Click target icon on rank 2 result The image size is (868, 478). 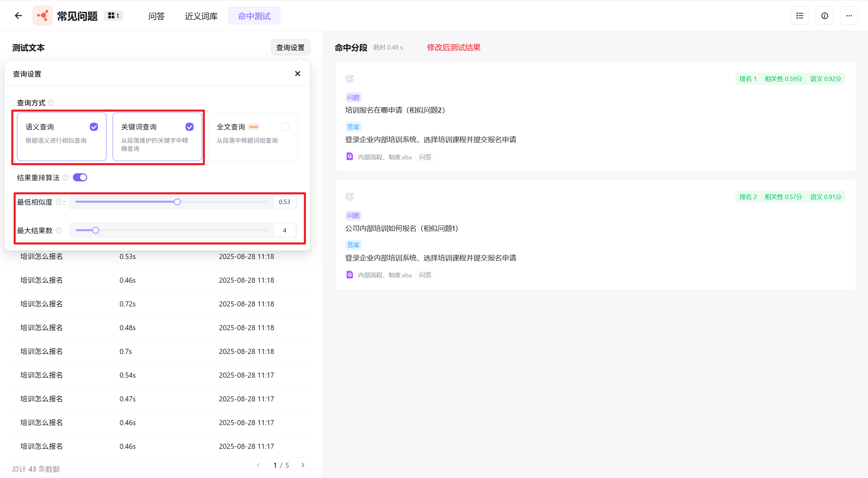tap(349, 197)
